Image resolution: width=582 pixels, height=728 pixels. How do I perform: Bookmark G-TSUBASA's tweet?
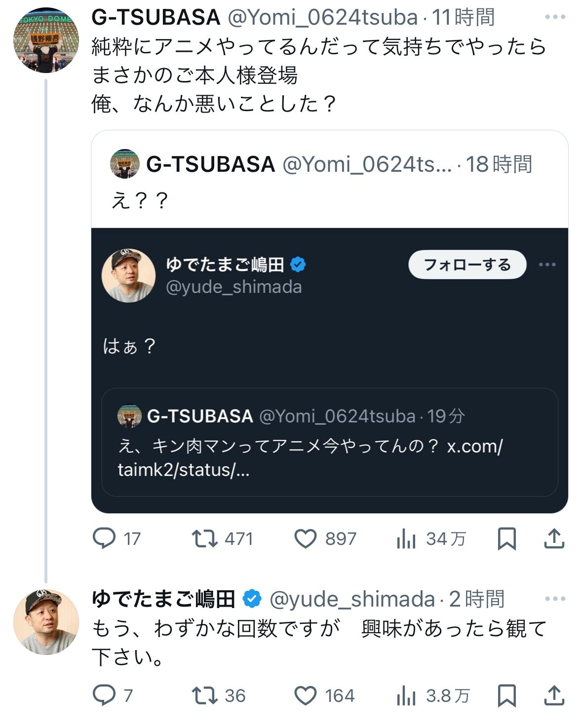[x=506, y=538]
